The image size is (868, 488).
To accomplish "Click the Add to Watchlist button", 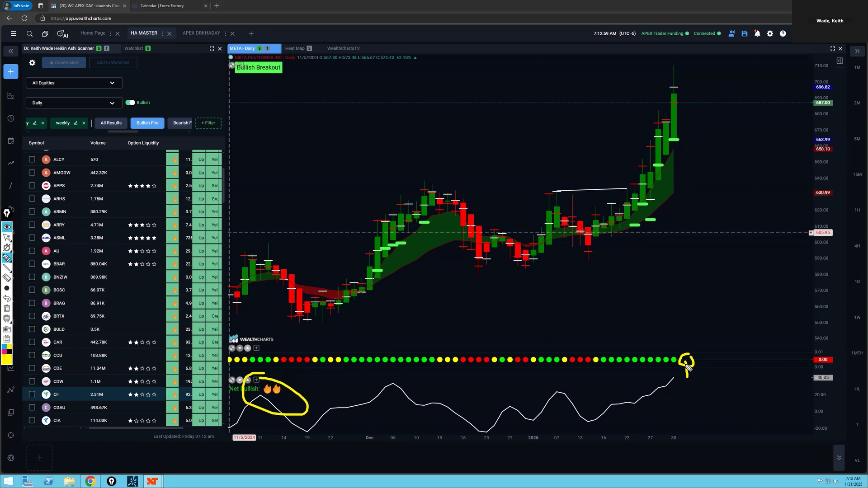I will tap(113, 63).
